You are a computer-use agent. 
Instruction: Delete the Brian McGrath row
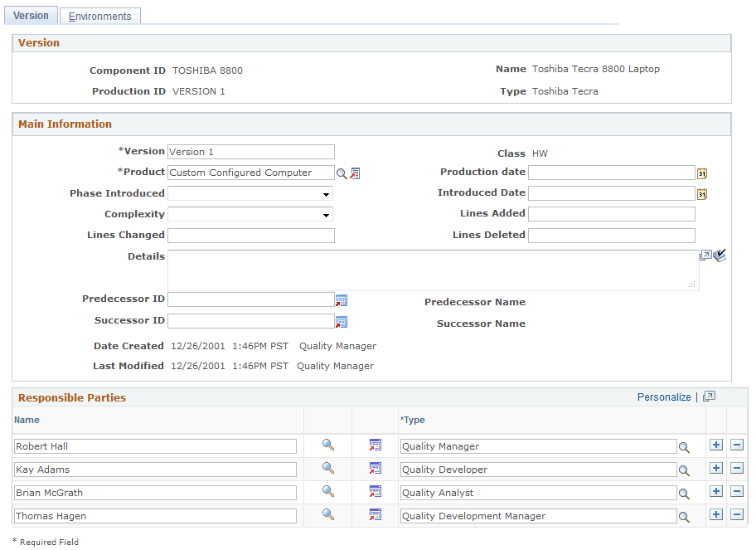click(737, 492)
